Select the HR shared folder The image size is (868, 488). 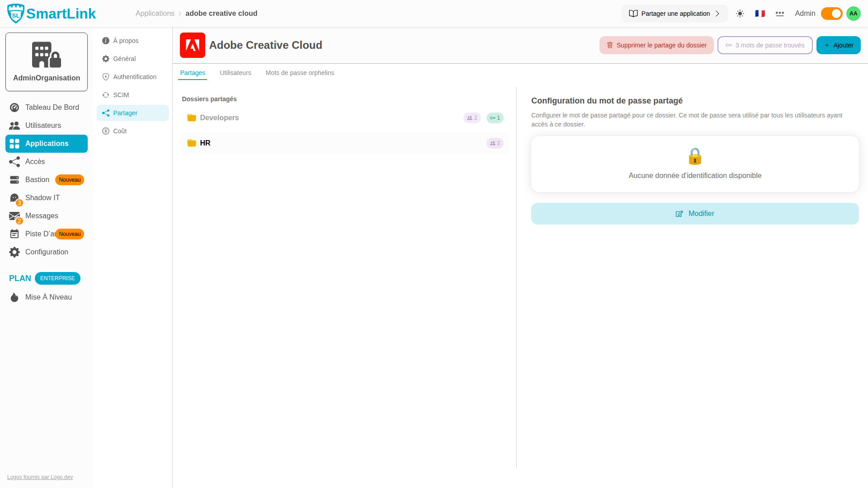coord(205,143)
